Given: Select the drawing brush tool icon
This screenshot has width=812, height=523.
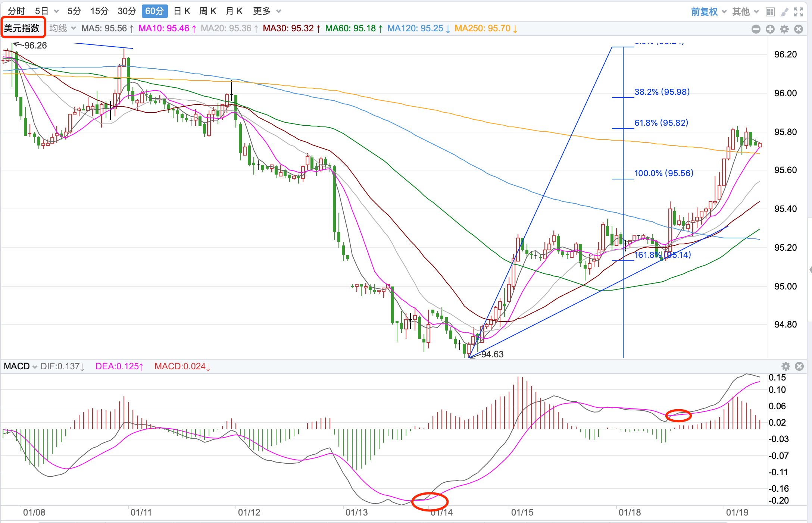Looking at the screenshot, I should [784, 12].
